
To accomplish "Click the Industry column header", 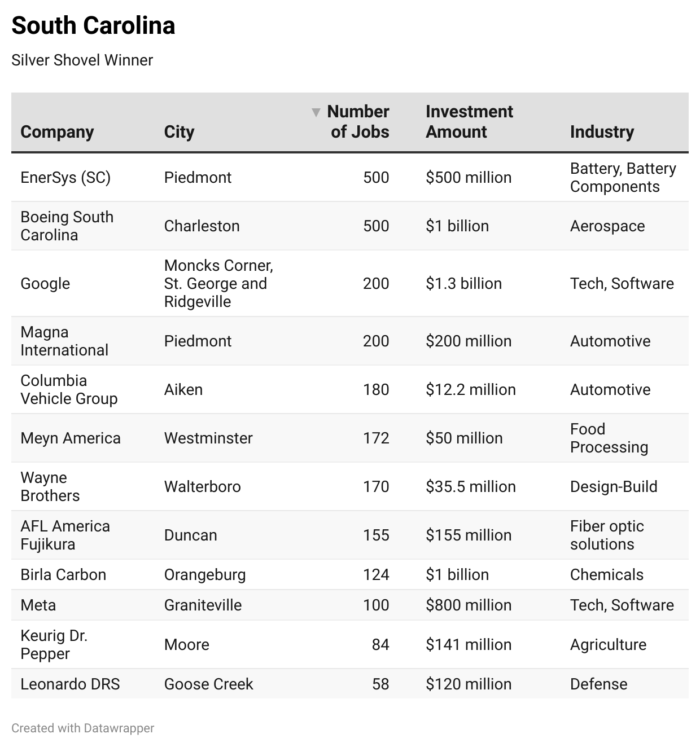I will [x=602, y=131].
